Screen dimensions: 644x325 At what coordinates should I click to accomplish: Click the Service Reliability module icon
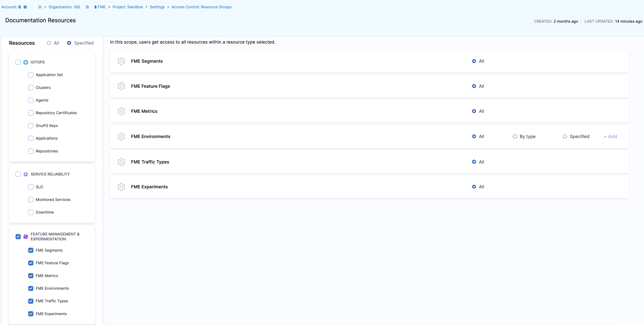26,174
